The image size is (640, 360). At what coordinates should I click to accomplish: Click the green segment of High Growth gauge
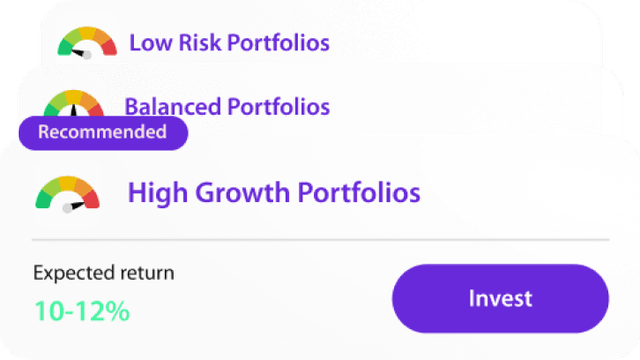[x=43, y=200]
